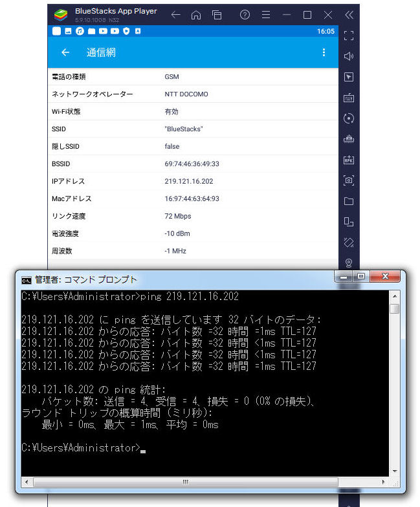Viewport: 420px width, 507px height.
Task: Tap the shield notification icon in status bar
Action: tap(126, 31)
